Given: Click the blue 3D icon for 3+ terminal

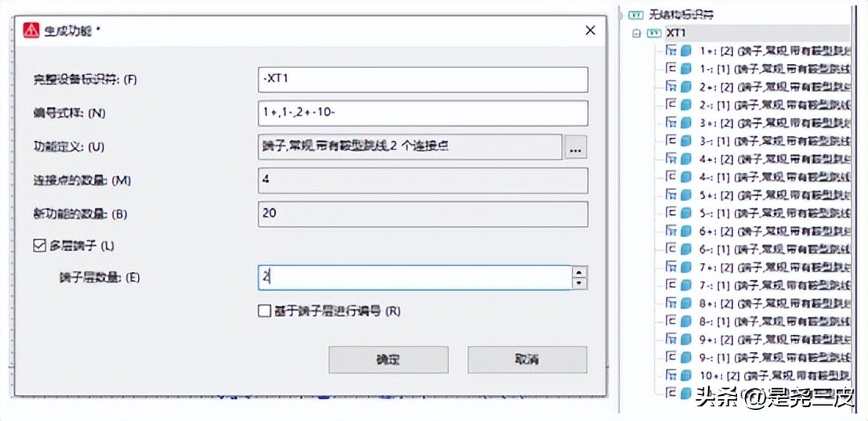Looking at the screenshot, I should pos(686,122).
